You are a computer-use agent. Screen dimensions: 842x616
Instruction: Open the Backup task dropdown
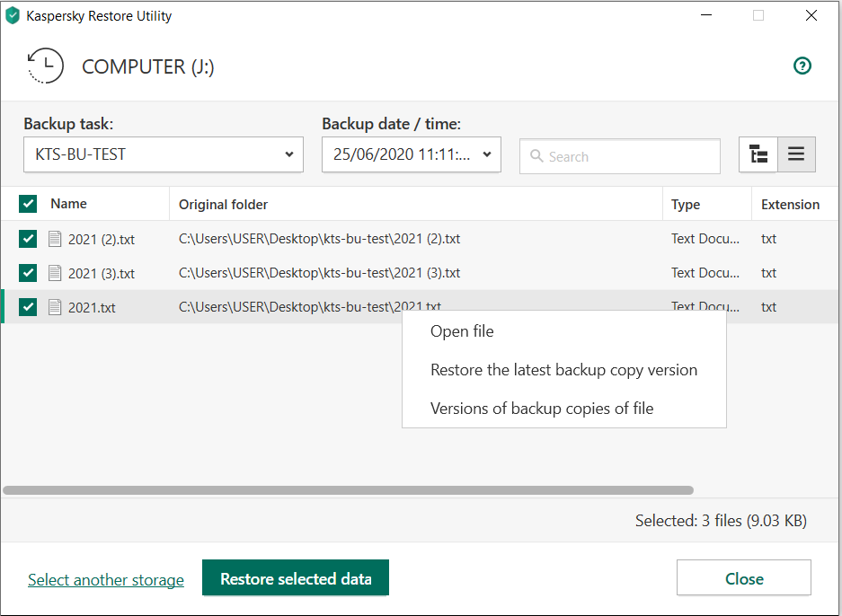tap(164, 154)
